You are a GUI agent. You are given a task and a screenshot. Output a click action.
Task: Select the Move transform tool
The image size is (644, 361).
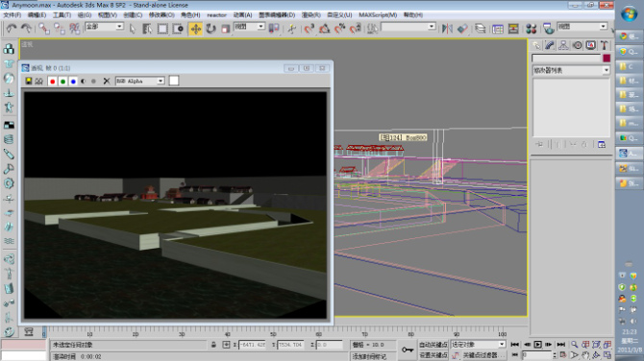tap(195, 29)
